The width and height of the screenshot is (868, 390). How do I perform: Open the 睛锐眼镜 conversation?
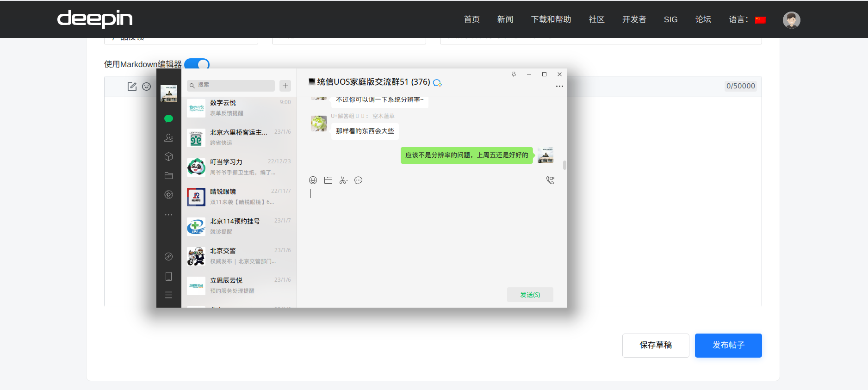[x=239, y=197]
